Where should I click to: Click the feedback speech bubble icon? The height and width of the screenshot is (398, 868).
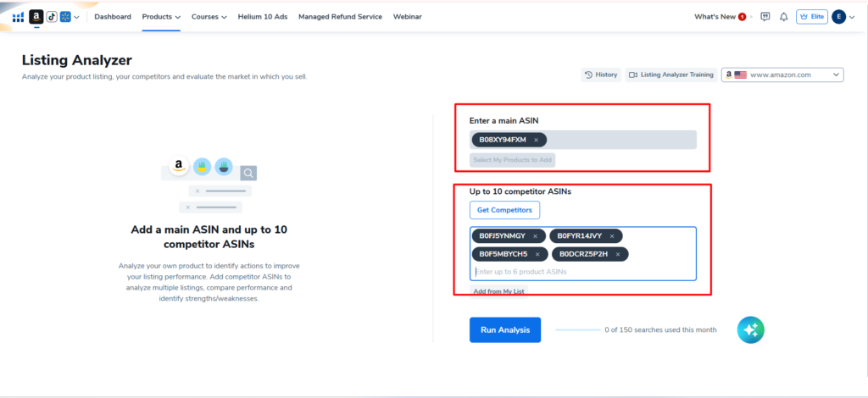click(765, 17)
